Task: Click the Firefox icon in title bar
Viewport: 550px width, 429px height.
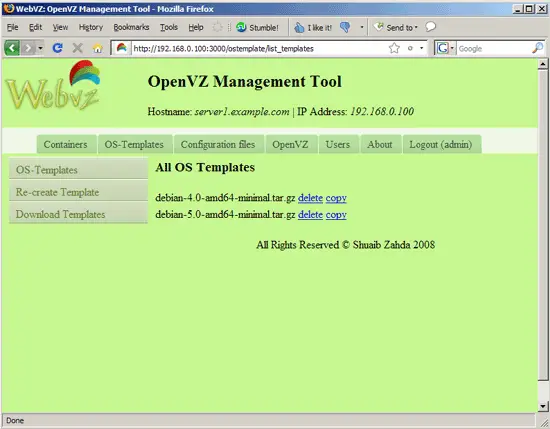Action: point(8,8)
